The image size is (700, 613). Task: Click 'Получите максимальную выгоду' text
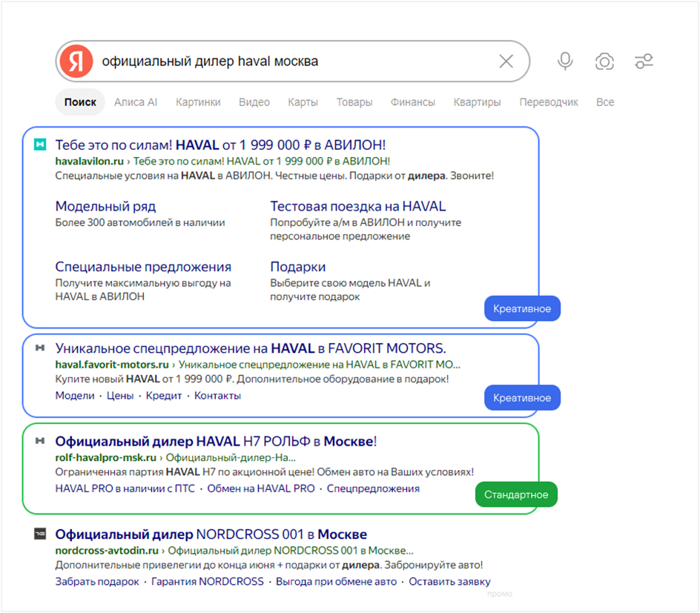tap(143, 290)
